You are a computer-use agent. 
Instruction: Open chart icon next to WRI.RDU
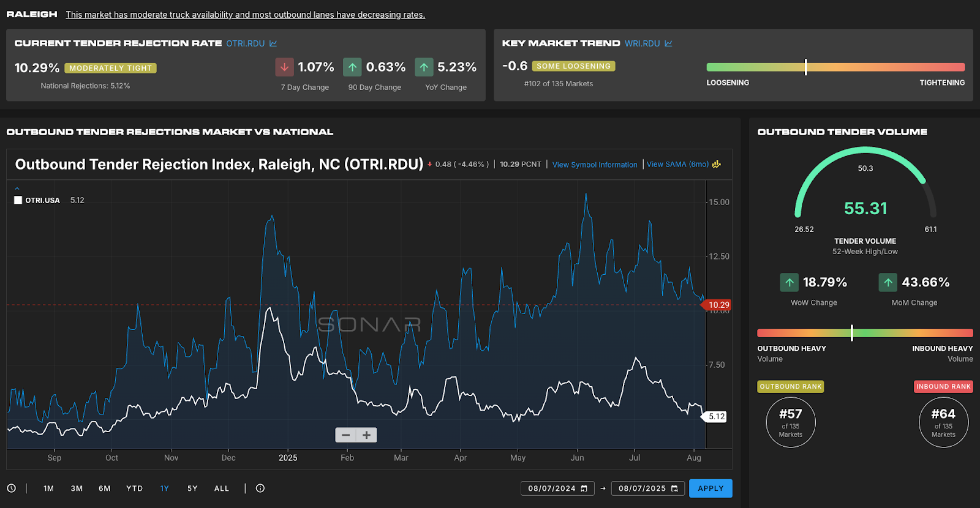(x=668, y=43)
